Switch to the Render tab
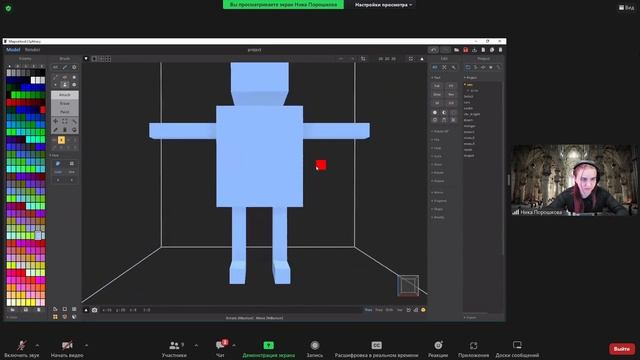 point(33,50)
